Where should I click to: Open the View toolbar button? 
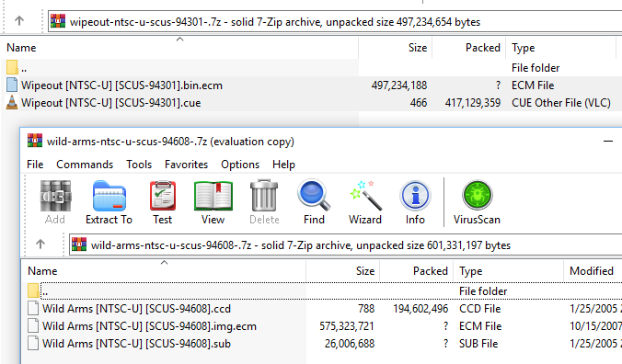coord(213,202)
